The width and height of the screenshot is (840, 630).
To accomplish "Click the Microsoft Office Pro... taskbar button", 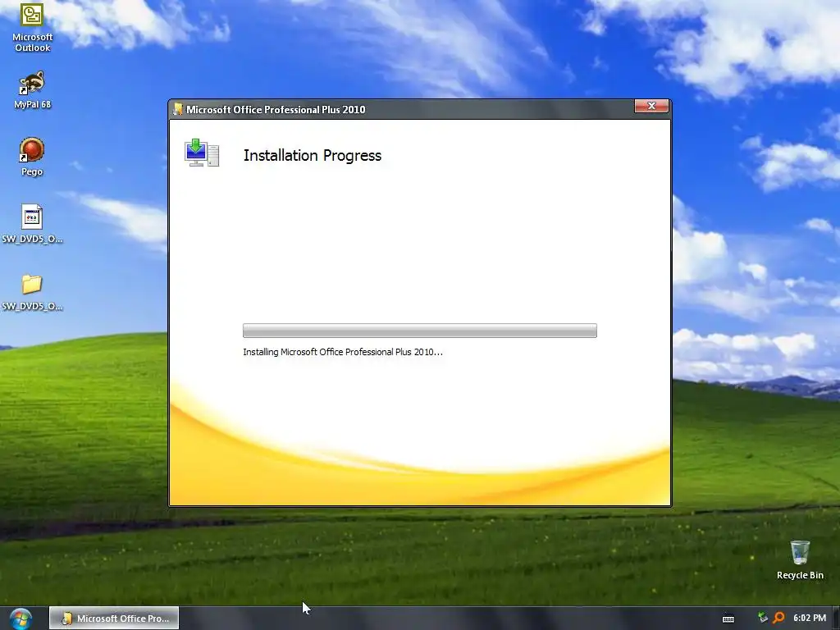I will point(114,619).
